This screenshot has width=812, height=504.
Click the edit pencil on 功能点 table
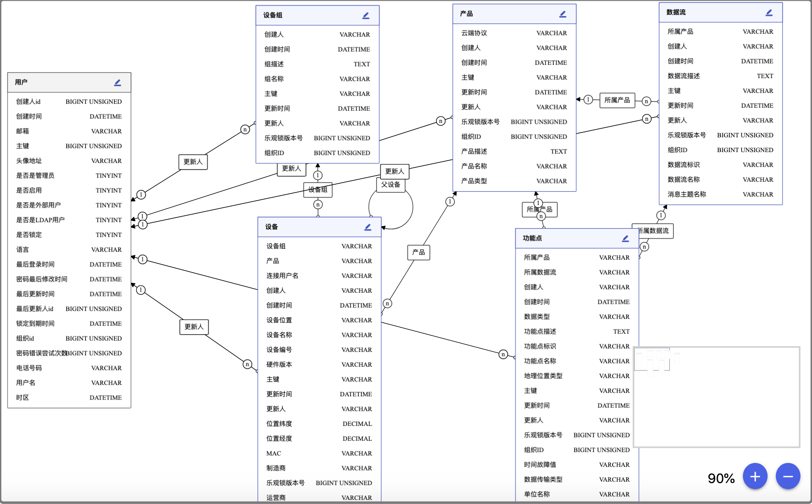(625, 238)
